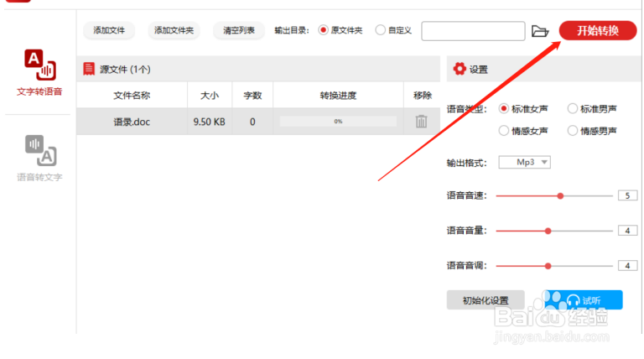Browse output folder with folder icon
Viewport: 644px width, 359px height.
[540, 31]
